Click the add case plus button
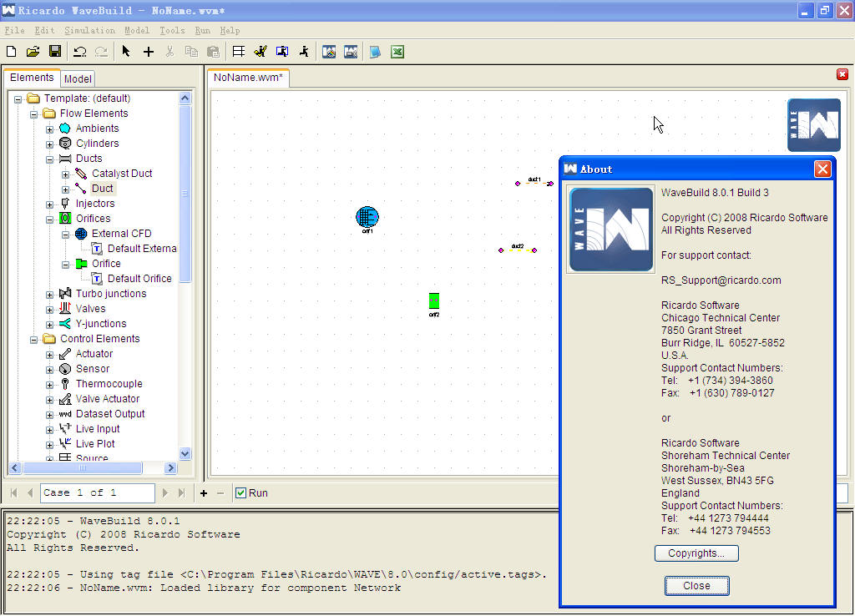 tap(204, 493)
